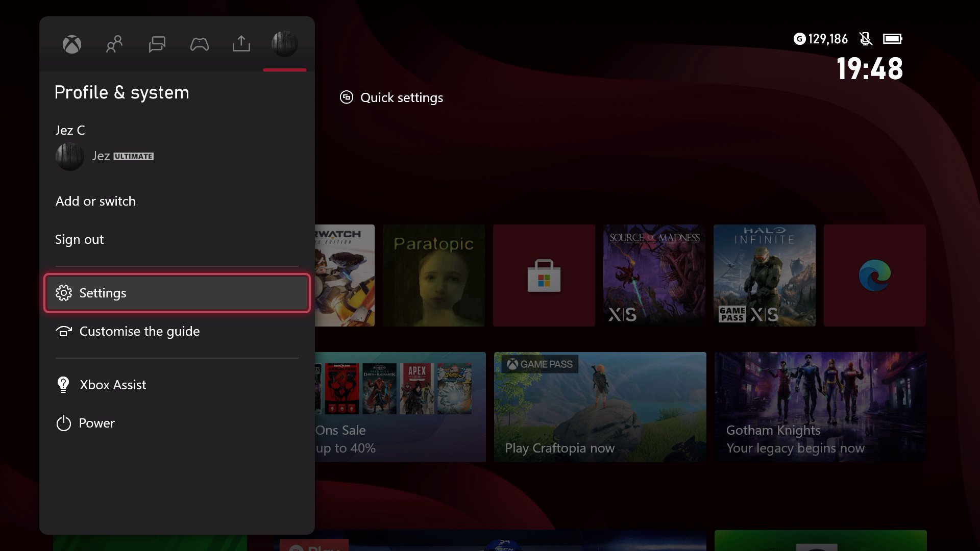The height and width of the screenshot is (551, 980).
Task: Select Customise the guide option
Action: [x=139, y=330]
